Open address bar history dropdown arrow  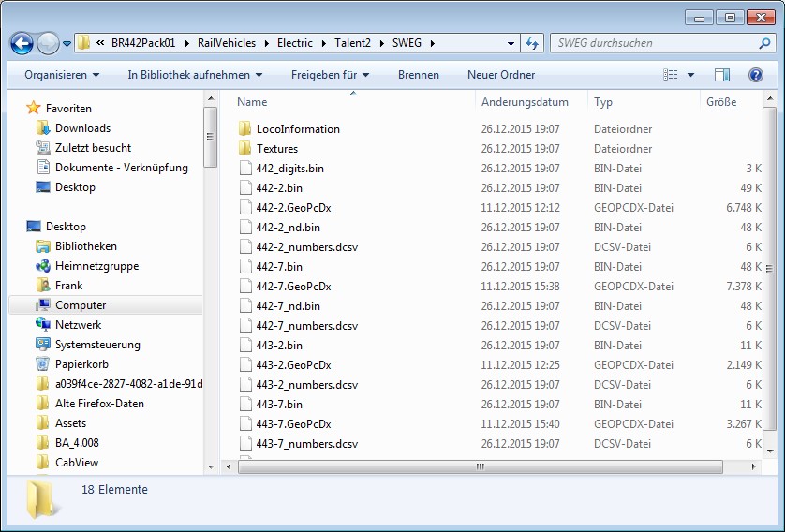[511, 43]
